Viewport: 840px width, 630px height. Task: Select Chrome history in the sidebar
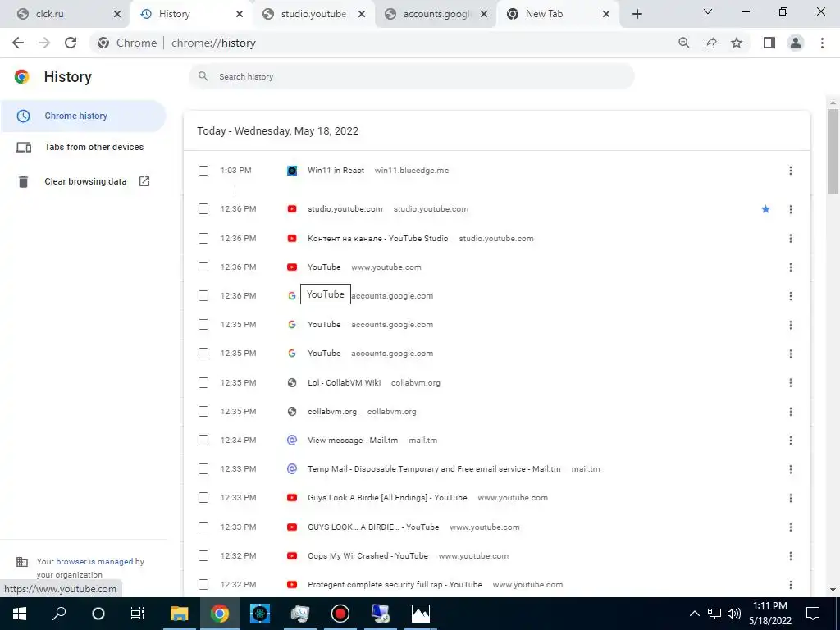pos(83,116)
